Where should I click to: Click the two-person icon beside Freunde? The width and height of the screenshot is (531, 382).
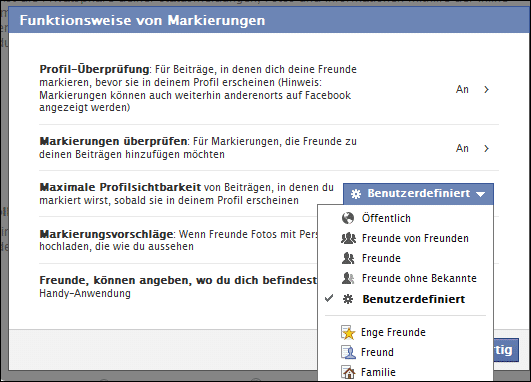(x=348, y=258)
